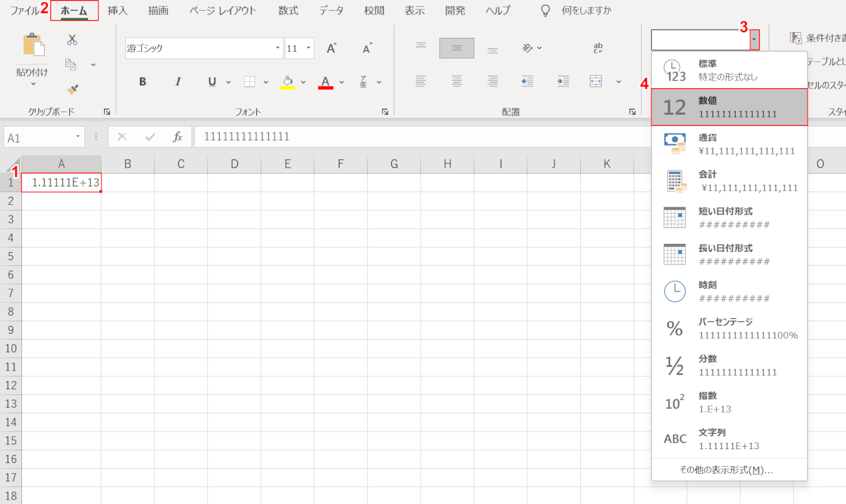Viewport: 846px width, 504px height.
Task: Toggle Wrap Text
Action: (x=598, y=48)
